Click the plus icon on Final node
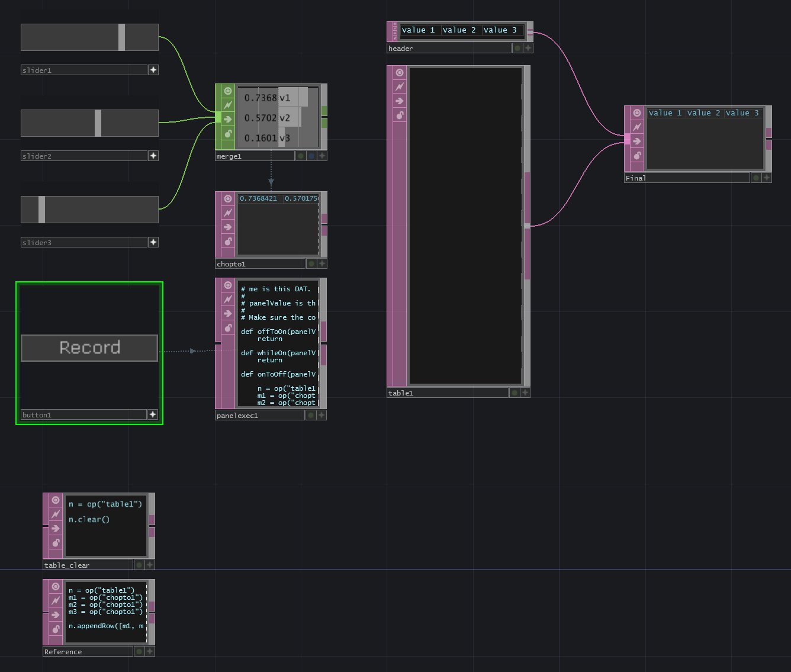The width and height of the screenshot is (791, 672). (x=767, y=178)
